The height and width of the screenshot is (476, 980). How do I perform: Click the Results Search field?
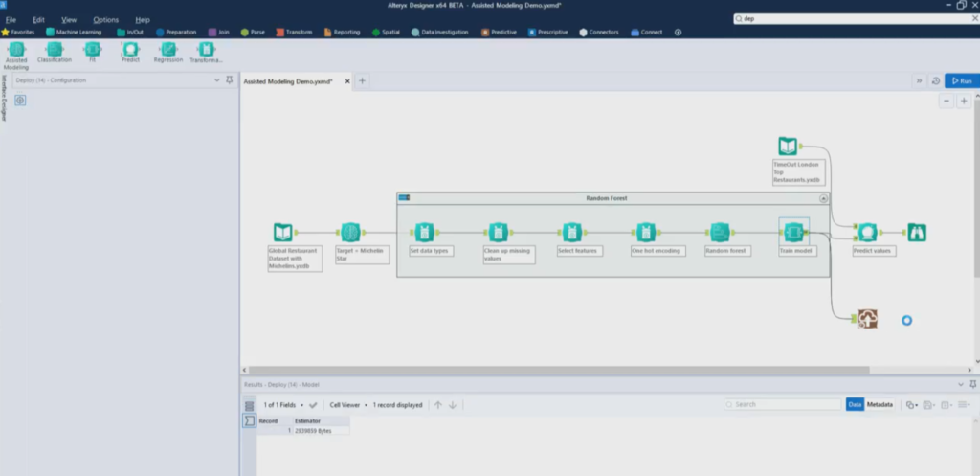tap(783, 405)
